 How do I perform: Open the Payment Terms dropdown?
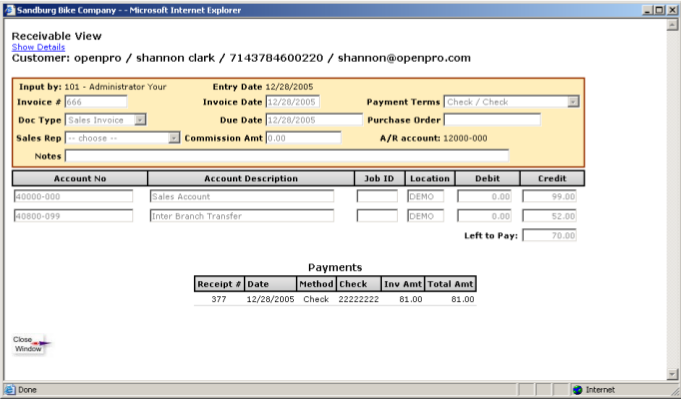coord(512,102)
